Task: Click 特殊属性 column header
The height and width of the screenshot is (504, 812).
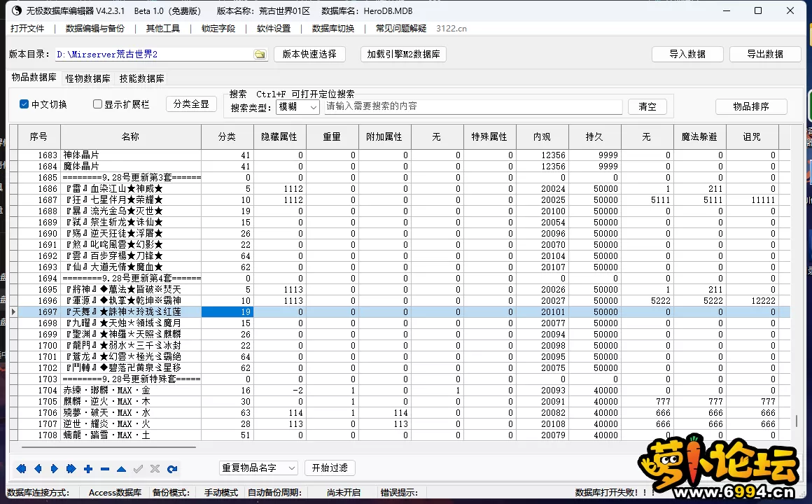Action: (489, 136)
